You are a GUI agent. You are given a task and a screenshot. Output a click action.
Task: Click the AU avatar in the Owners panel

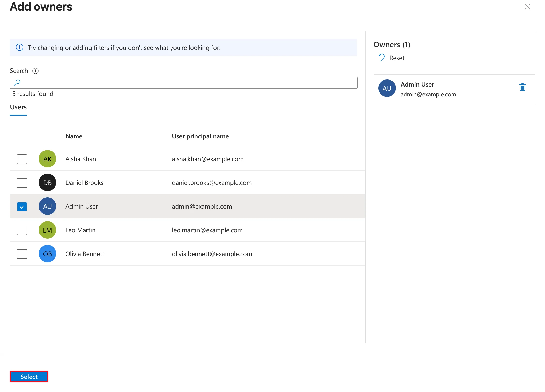pyautogui.click(x=387, y=88)
